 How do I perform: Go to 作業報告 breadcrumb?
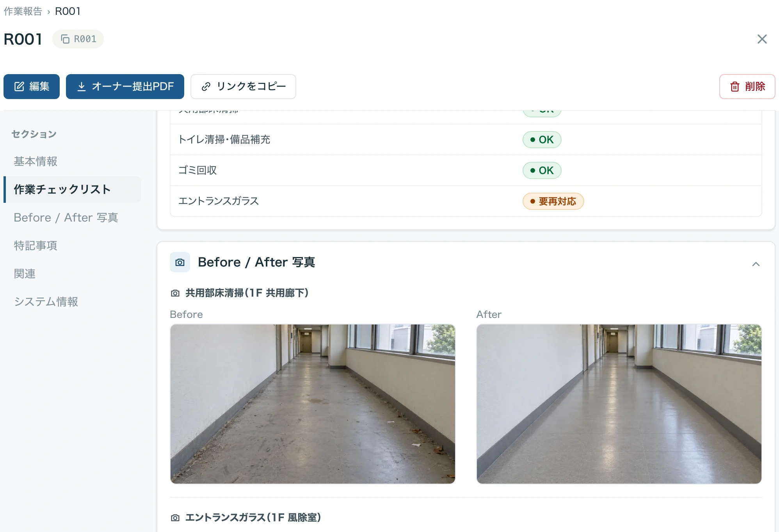tap(23, 11)
